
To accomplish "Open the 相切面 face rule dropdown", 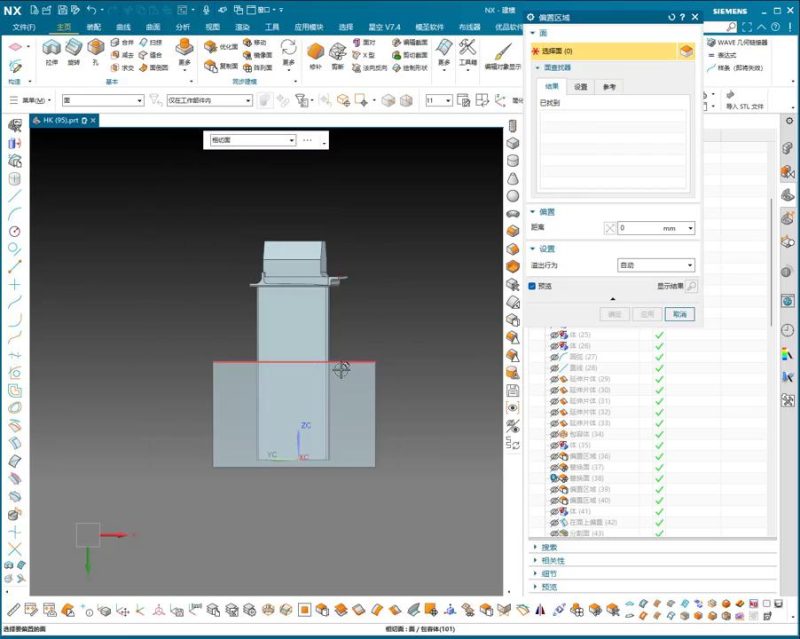I will 252,141.
